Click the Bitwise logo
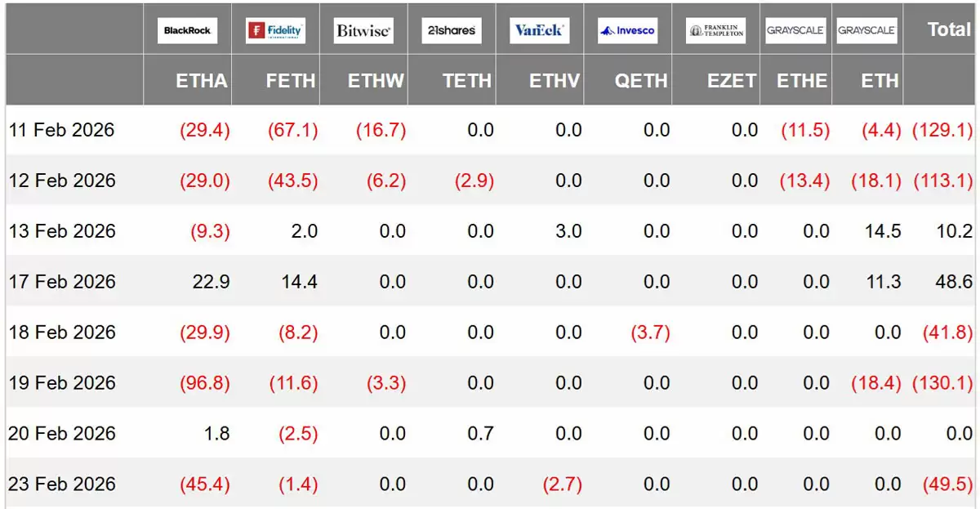The image size is (980, 509). (363, 31)
